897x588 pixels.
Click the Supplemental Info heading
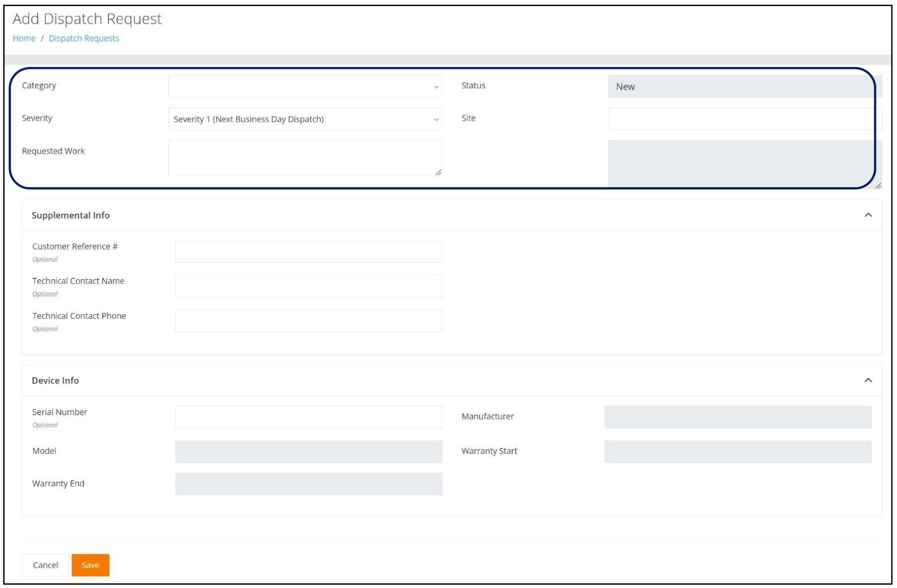[71, 215]
